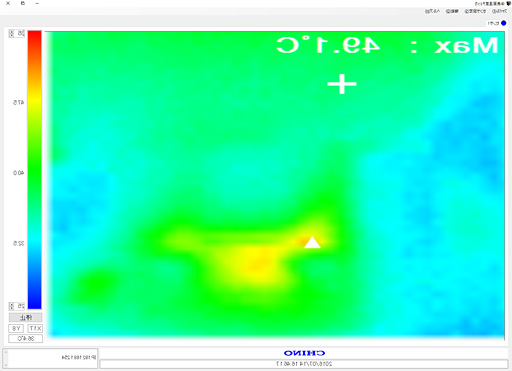Image resolution: width=512 pixels, height=371 pixels.
Task: Select the Y:8 coordinate field
Action: click(16, 329)
